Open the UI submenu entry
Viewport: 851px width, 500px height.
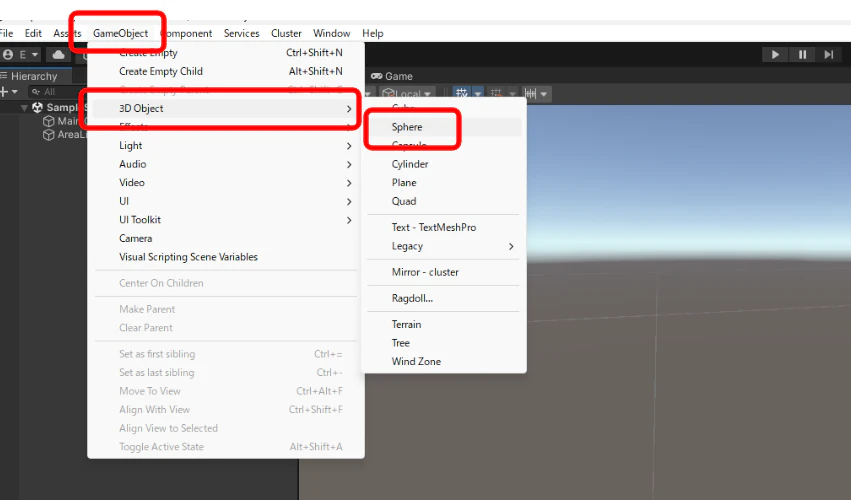(x=226, y=201)
